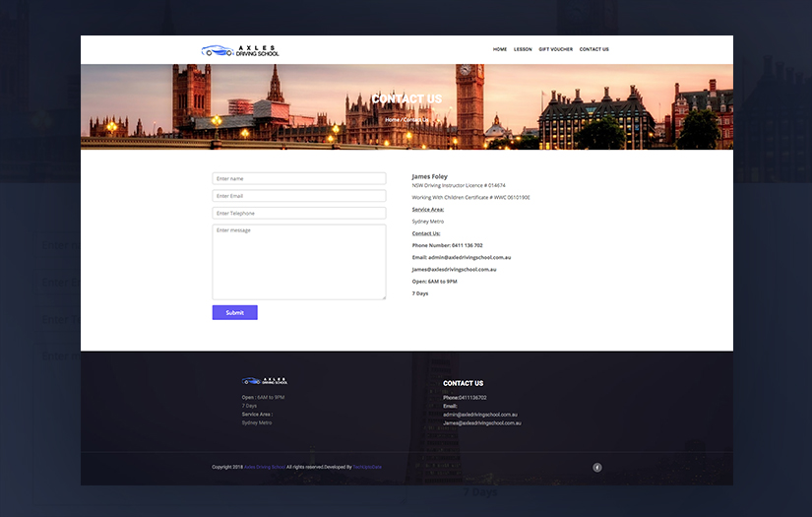
Task: Click the footer admin email address
Action: click(x=480, y=415)
